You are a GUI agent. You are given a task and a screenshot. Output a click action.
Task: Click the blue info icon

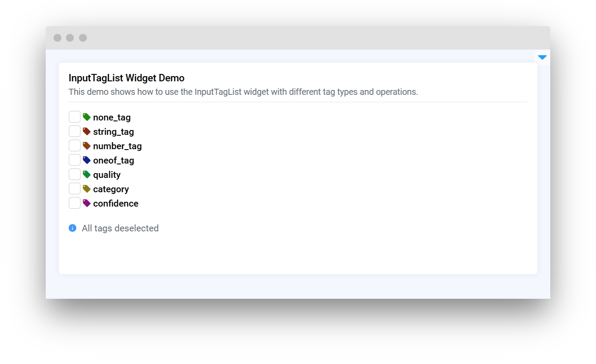click(x=73, y=228)
